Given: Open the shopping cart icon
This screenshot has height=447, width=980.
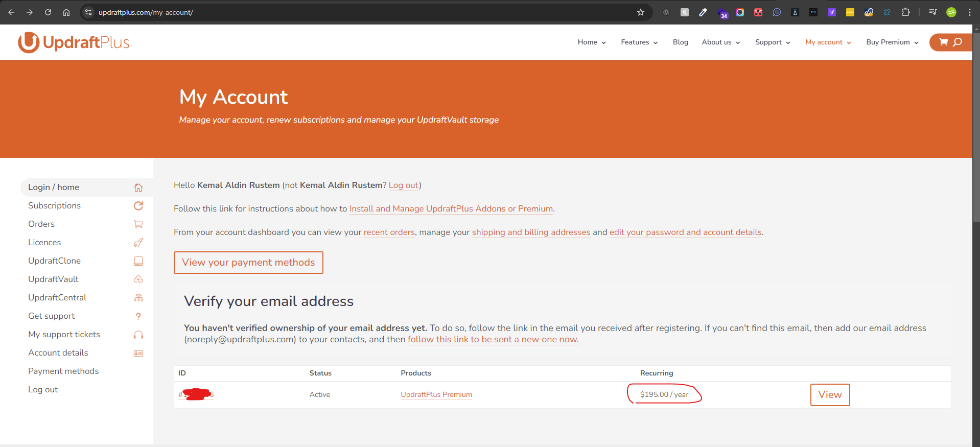Looking at the screenshot, I should [x=943, y=42].
